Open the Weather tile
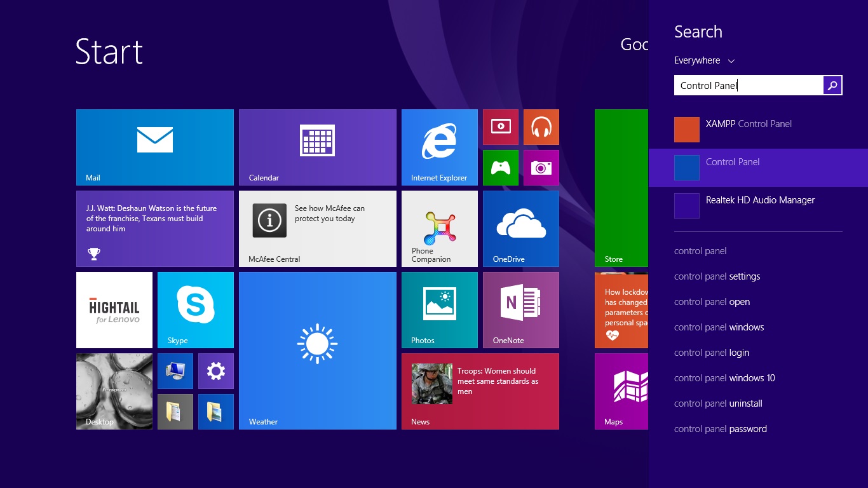The width and height of the screenshot is (868, 488). 318,351
